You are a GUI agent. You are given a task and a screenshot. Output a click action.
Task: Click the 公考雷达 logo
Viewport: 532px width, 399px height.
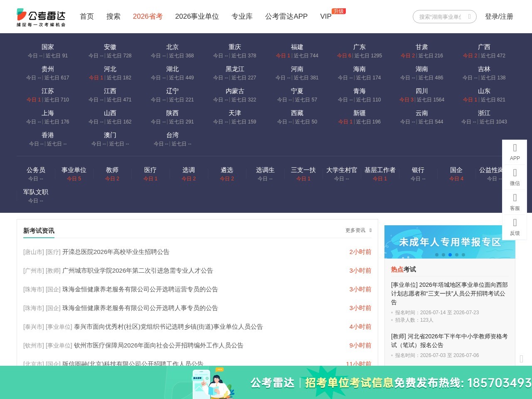[x=41, y=17]
